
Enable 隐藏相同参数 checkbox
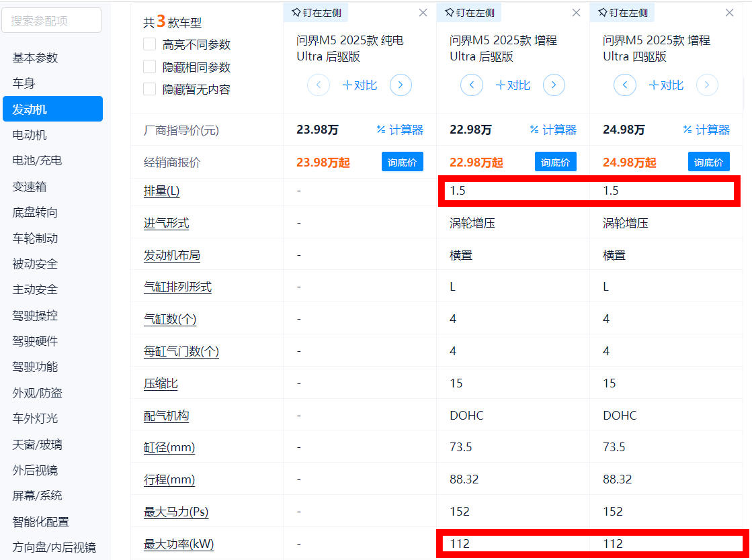[x=150, y=66]
